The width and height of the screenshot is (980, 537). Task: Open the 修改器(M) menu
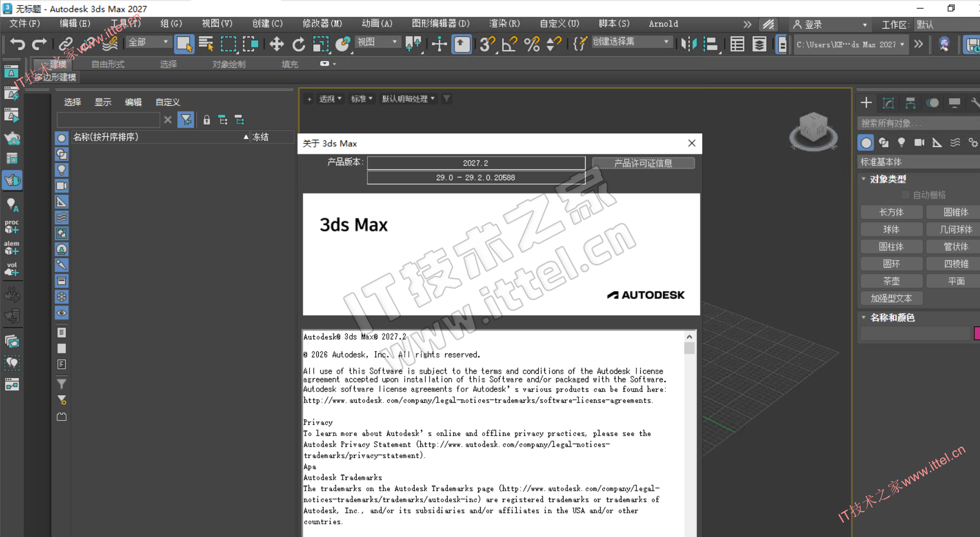point(322,24)
